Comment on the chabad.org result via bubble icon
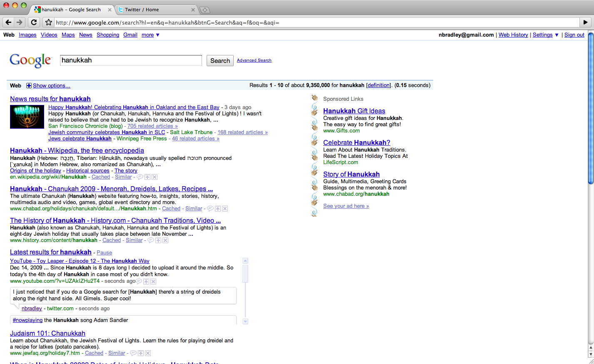Image resolution: width=594 pixels, height=364 pixels. (210, 209)
